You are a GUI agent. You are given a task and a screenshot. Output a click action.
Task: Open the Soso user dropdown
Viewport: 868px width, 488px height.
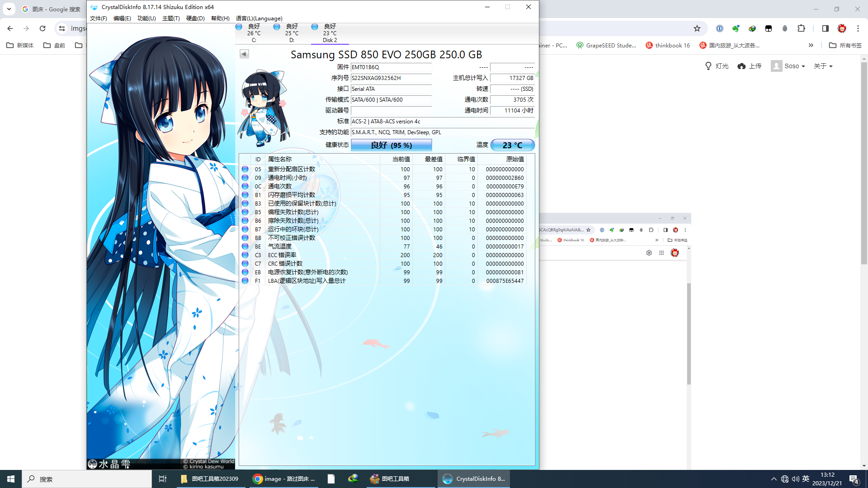(x=788, y=66)
